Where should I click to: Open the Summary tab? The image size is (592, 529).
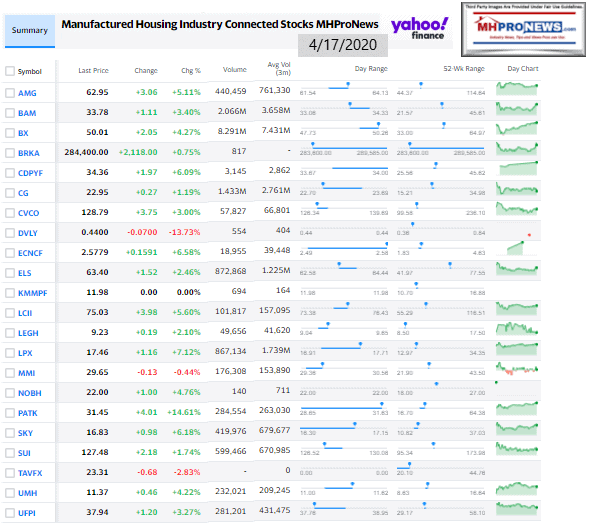29,31
